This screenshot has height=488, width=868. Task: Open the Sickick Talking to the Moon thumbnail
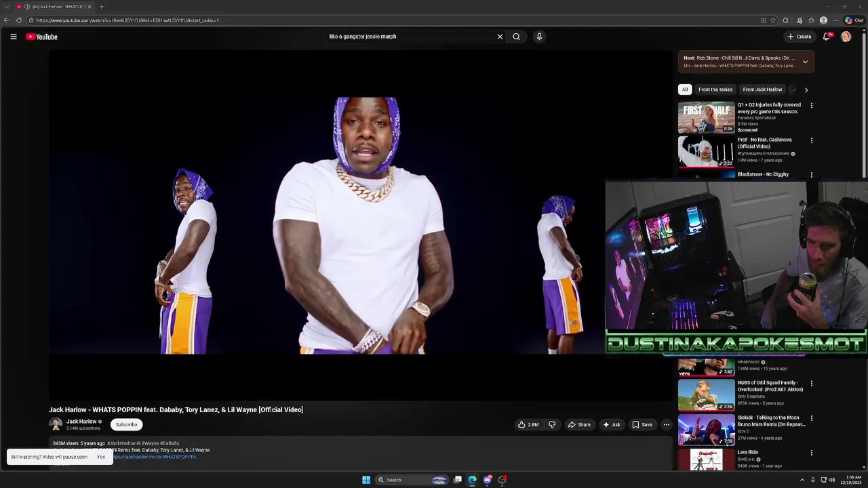click(707, 429)
